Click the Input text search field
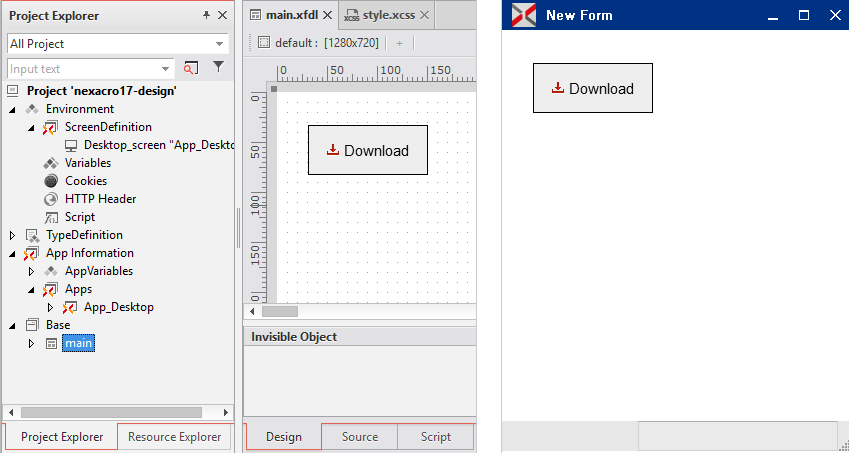The height and width of the screenshot is (453, 849). tap(84, 69)
